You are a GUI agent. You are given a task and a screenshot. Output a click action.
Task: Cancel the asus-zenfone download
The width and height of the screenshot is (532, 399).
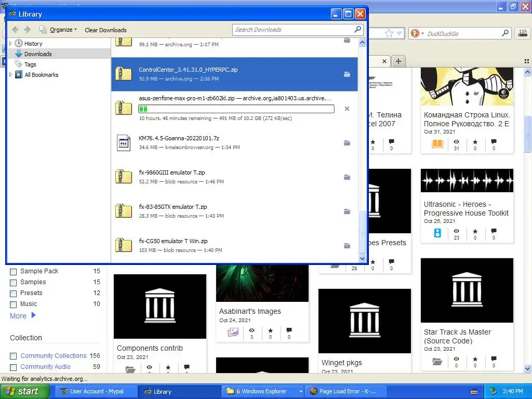click(347, 109)
